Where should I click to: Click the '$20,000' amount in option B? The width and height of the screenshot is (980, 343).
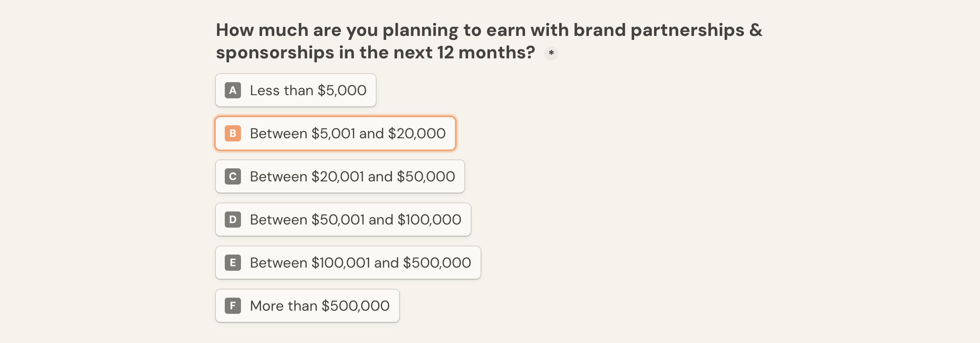point(417,133)
